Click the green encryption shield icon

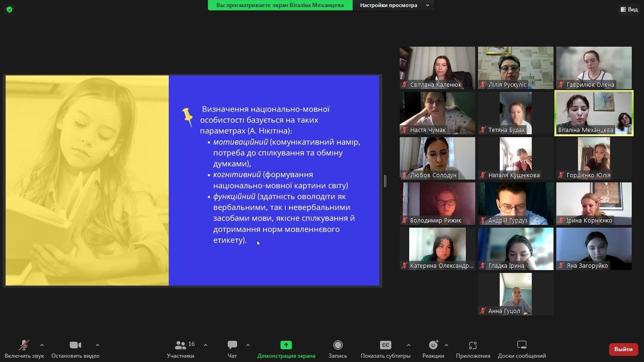tap(9, 9)
